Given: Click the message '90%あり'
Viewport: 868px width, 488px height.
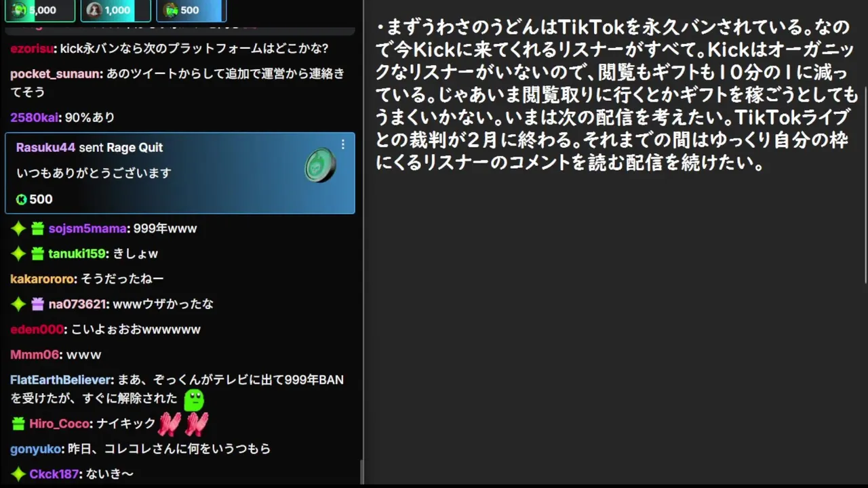Looking at the screenshot, I should click(90, 117).
